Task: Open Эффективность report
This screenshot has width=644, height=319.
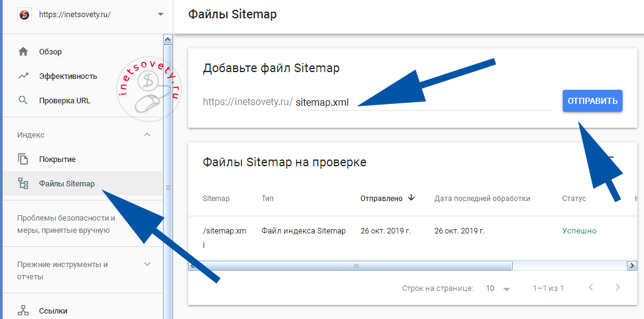Action: tap(68, 76)
